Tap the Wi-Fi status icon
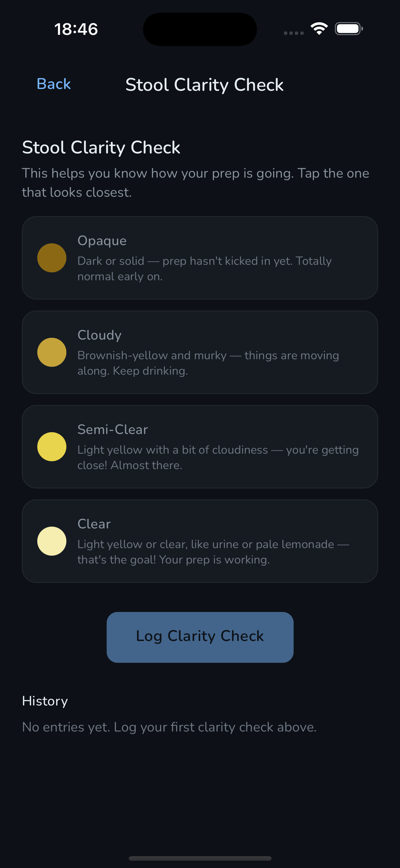Viewport: 400px width, 868px height. pyautogui.click(x=319, y=29)
